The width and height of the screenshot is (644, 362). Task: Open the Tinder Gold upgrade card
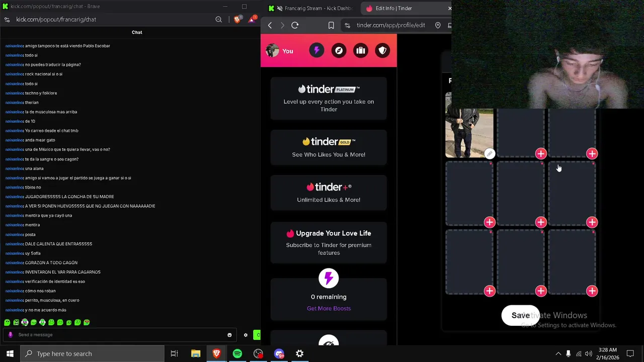329,147
